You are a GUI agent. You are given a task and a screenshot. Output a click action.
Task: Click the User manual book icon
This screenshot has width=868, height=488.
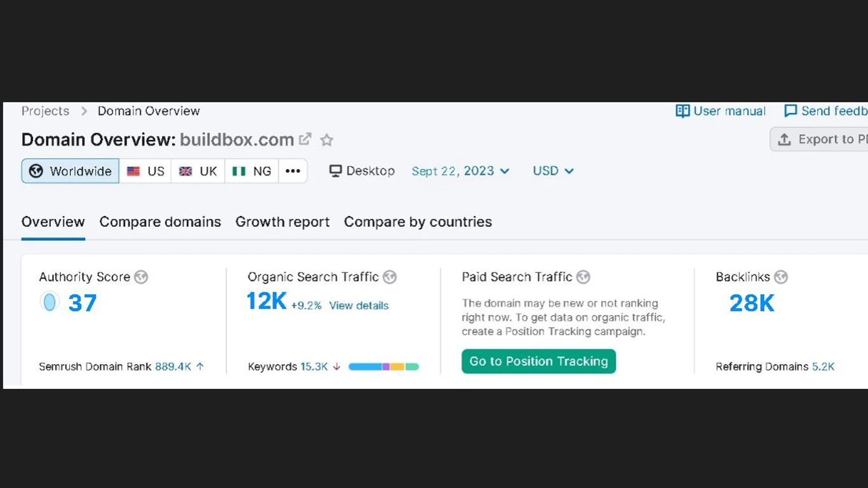(x=682, y=111)
